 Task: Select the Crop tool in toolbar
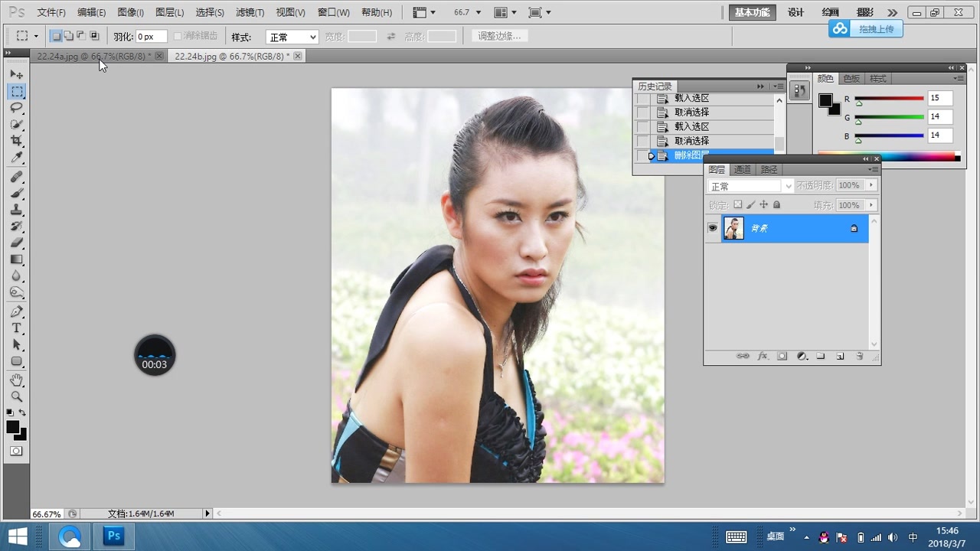[x=16, y=142]
